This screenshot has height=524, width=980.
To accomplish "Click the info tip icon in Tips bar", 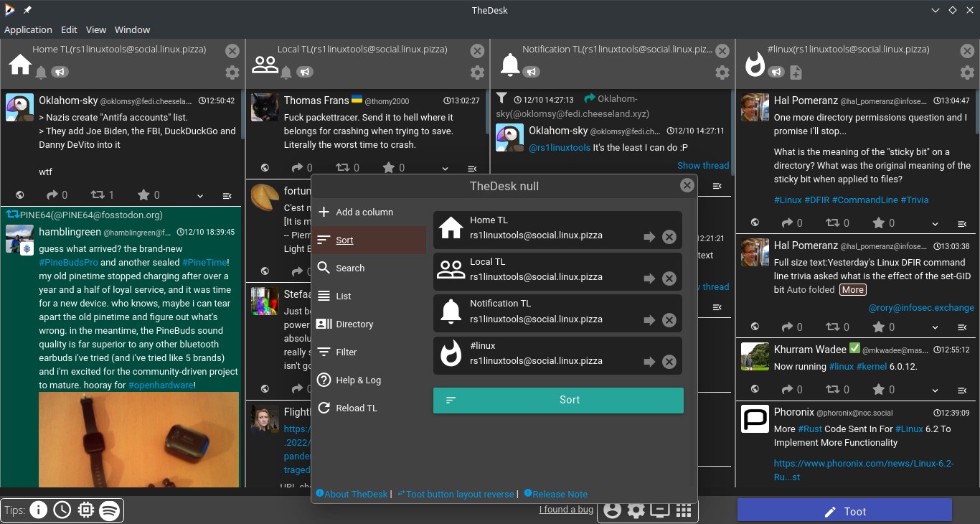I will click(39, 510).
